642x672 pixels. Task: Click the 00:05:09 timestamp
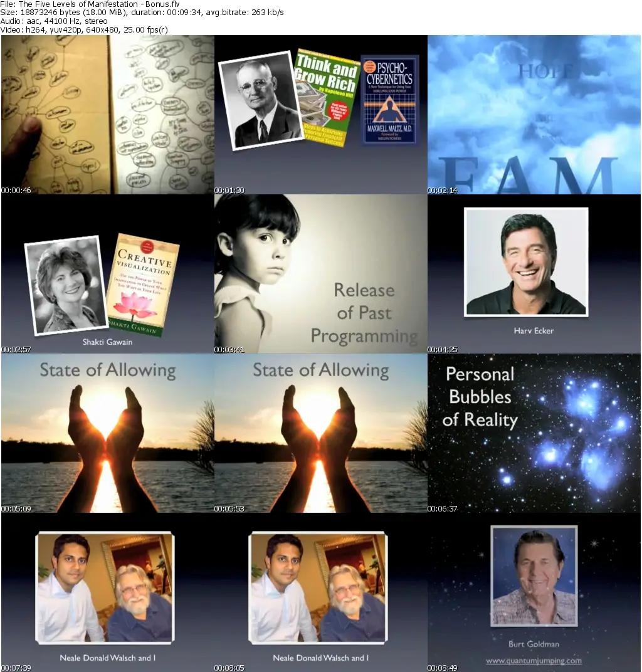16,509
